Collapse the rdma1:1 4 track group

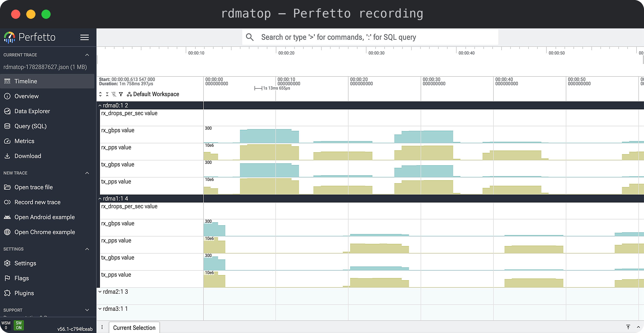click(100, 199)
